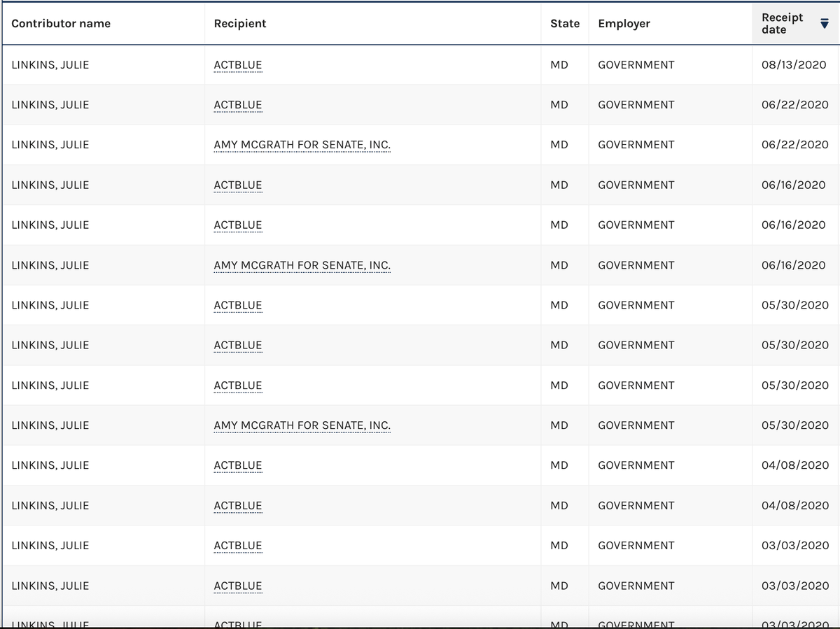The height and width of the screenshot is (629, 840).
Task: Open the ACTBLUE link dated 06/22/2020
Action: click(x=238, y=105)
